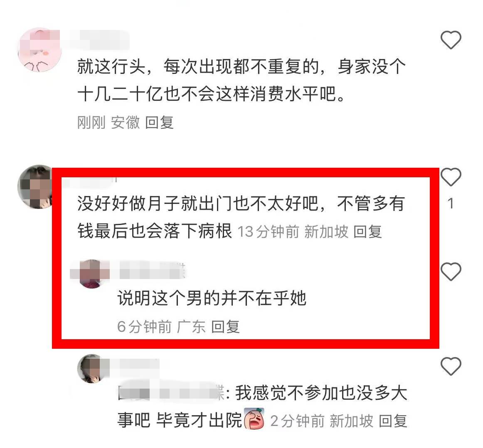
Task: Select reply text 说明这个男的并不在乎她
Action: coord(212,298)
